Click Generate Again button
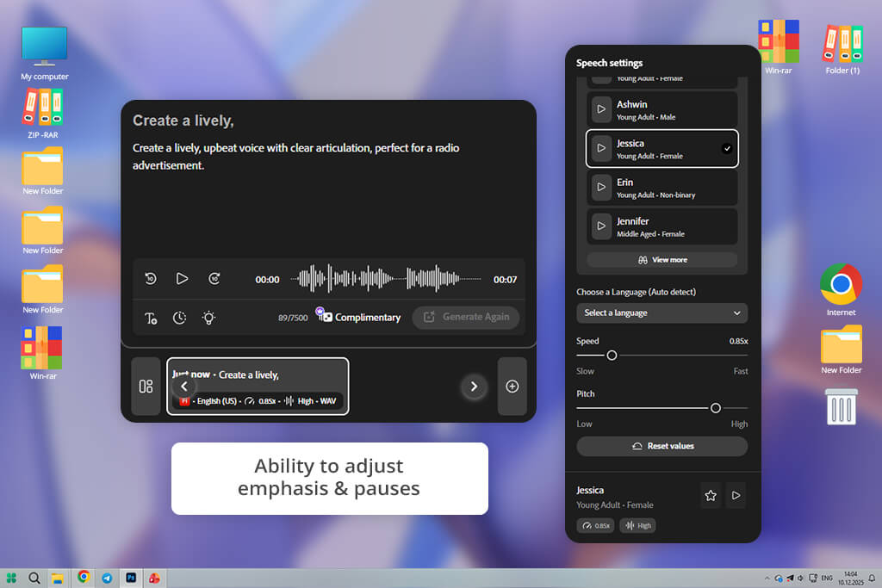 466,317
